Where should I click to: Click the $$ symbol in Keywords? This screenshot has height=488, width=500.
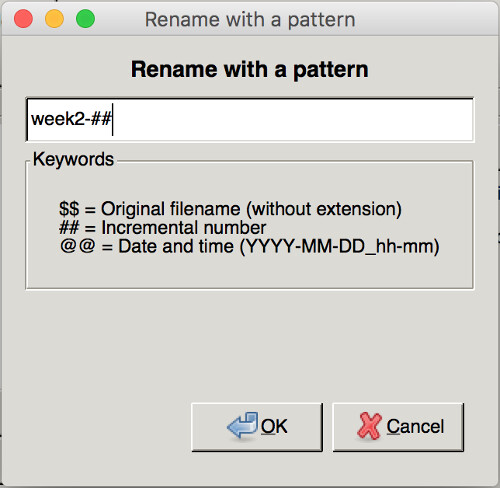click(x=69, y=209)
